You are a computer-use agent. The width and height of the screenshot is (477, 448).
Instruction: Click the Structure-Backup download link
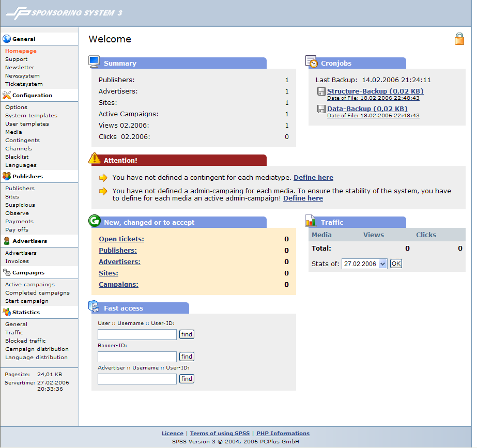tap(375, 91)
